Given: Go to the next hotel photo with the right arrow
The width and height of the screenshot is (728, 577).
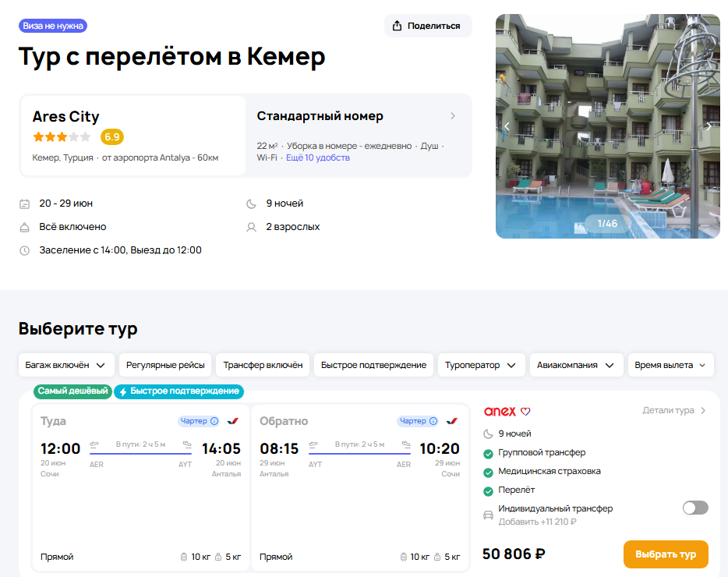Looking at the screenshot, I should (x=708, y=126).
